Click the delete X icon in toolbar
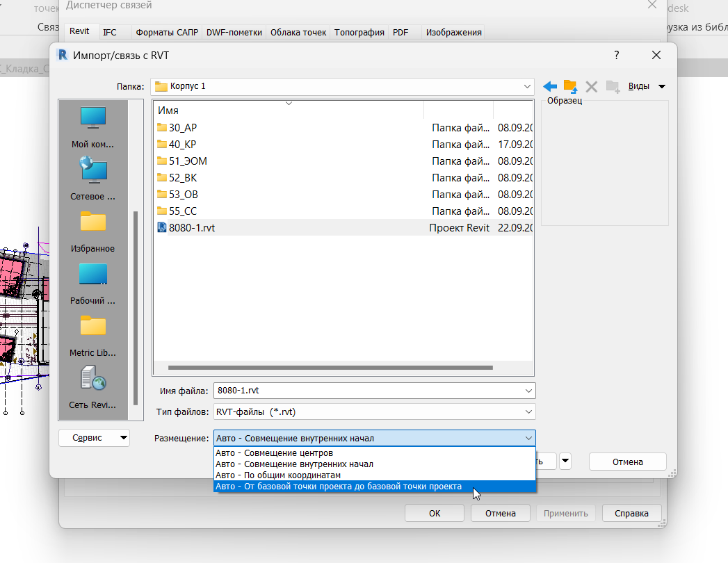Screen dimensions: 728x563 tap(592, 86)
